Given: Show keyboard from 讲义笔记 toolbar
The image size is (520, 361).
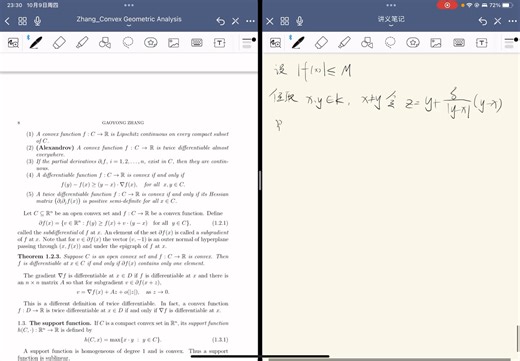Looking at the screenshot, I should (459, 43).
